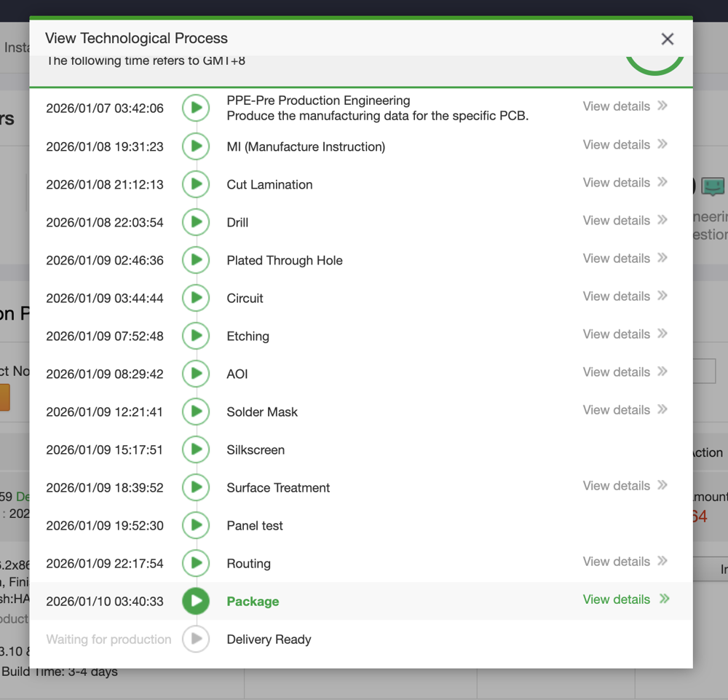Click the play icon beside PPE-Pre Production Engineering
This screenshot has height=700, width=728.
tap(196, 108)
